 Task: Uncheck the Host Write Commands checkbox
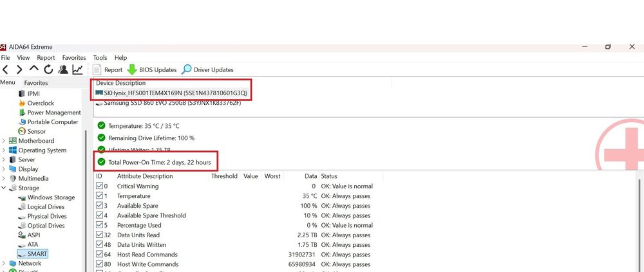(99, 264)
